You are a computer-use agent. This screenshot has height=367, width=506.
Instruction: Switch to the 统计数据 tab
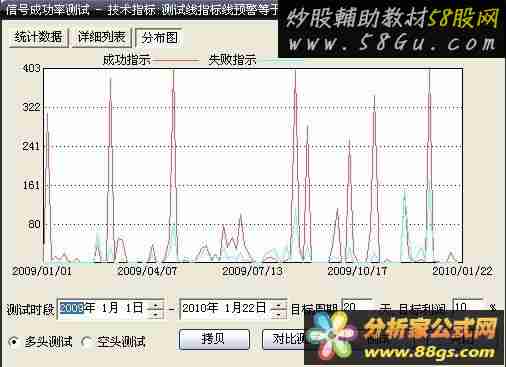[x=39, y=38]
